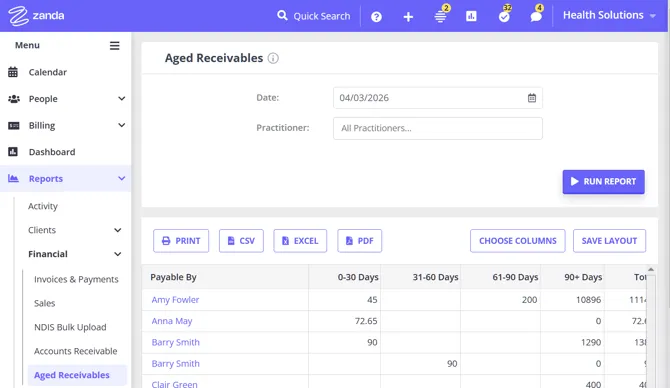Export report to Excel
This screenshot has height=388, width=670.
300,241
